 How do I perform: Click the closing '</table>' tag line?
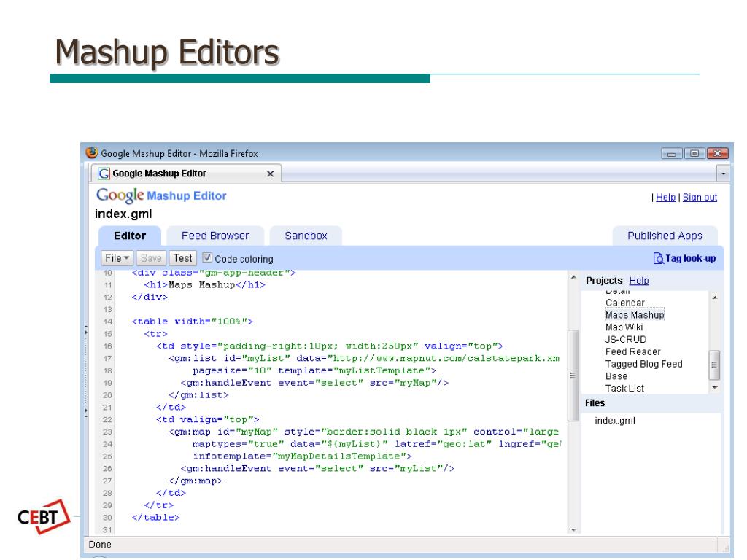click(156, 518)
